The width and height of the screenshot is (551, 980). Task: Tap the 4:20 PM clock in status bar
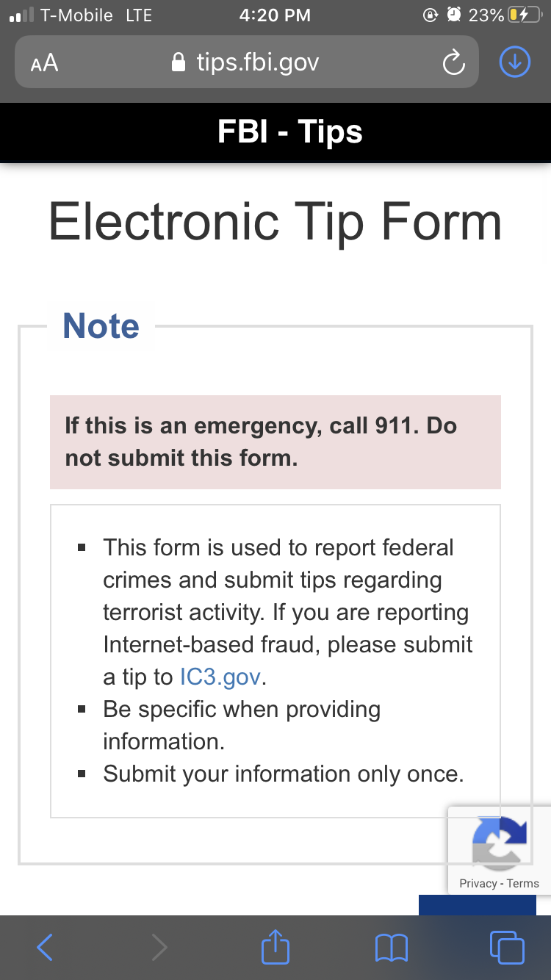275,15
